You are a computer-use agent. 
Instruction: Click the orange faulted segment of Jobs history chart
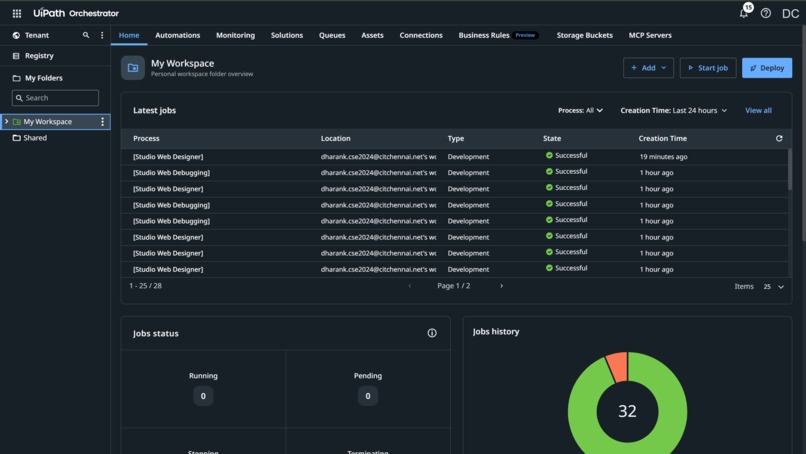click(x=617, y=367)
